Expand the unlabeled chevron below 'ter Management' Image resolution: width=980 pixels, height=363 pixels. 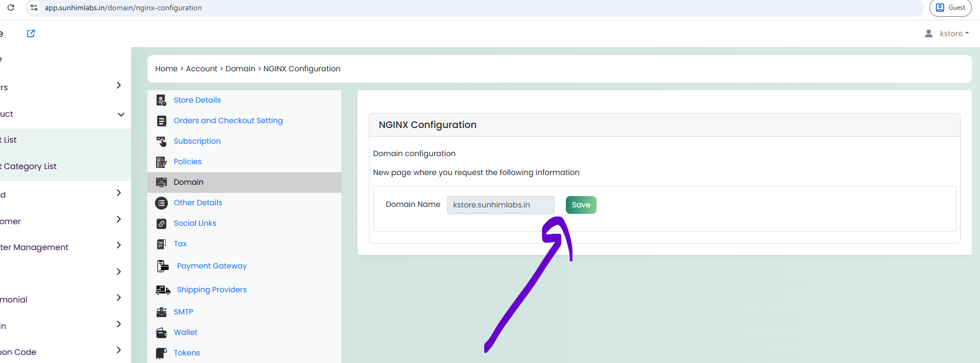(x=119, y=272)
